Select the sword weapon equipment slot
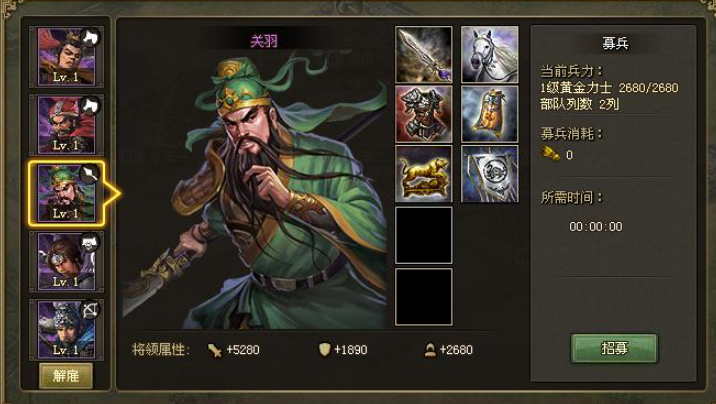Screen dimensions: 716x404 click(x=424, y=54)
